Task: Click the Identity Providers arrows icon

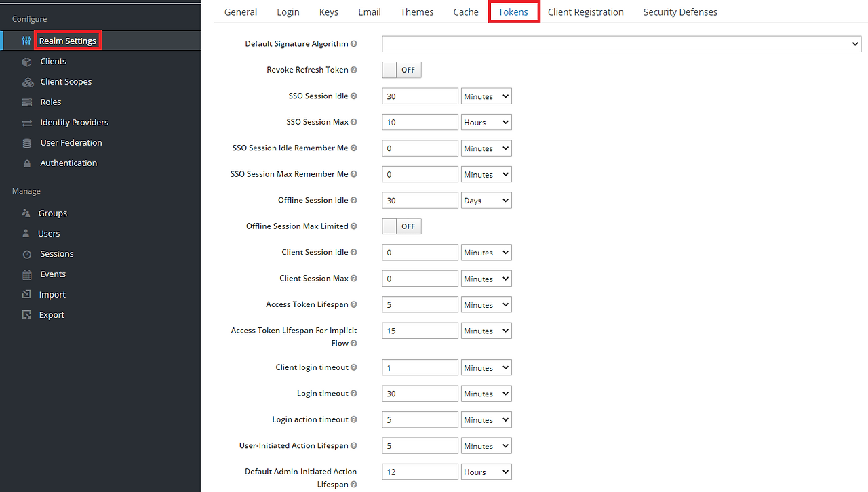Action: 27,123
